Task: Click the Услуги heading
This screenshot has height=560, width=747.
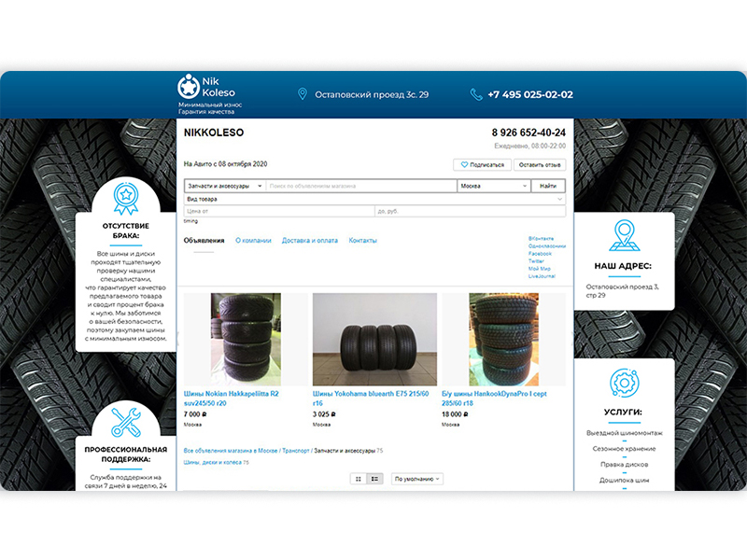Action: (623, 412)
